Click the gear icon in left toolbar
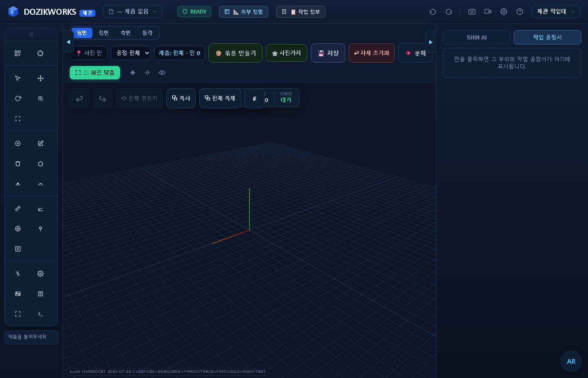The height and width of the screenshot is (378, 588). pos(40,274)
